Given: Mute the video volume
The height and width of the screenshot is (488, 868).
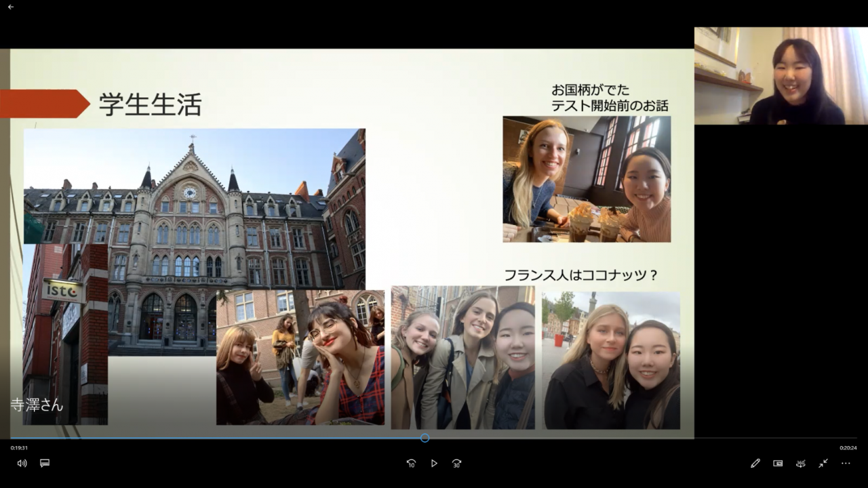Looking at the screenshot, I should (x=22, y=463).
